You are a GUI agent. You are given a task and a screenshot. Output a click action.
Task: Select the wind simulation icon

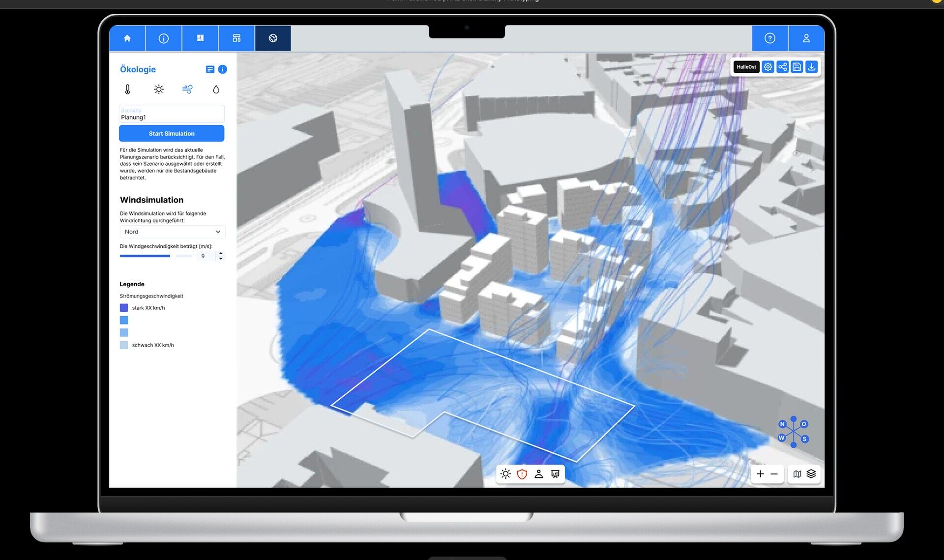[187, 89]
